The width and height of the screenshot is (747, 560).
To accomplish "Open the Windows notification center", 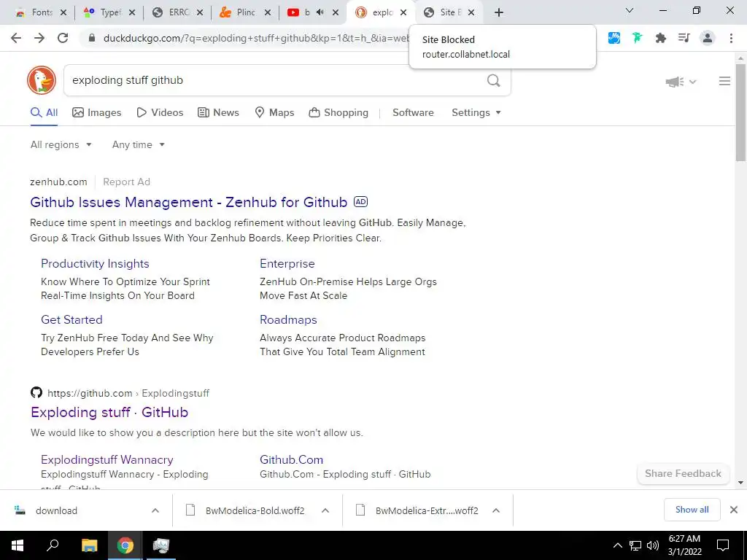I will tap(723, 545).
